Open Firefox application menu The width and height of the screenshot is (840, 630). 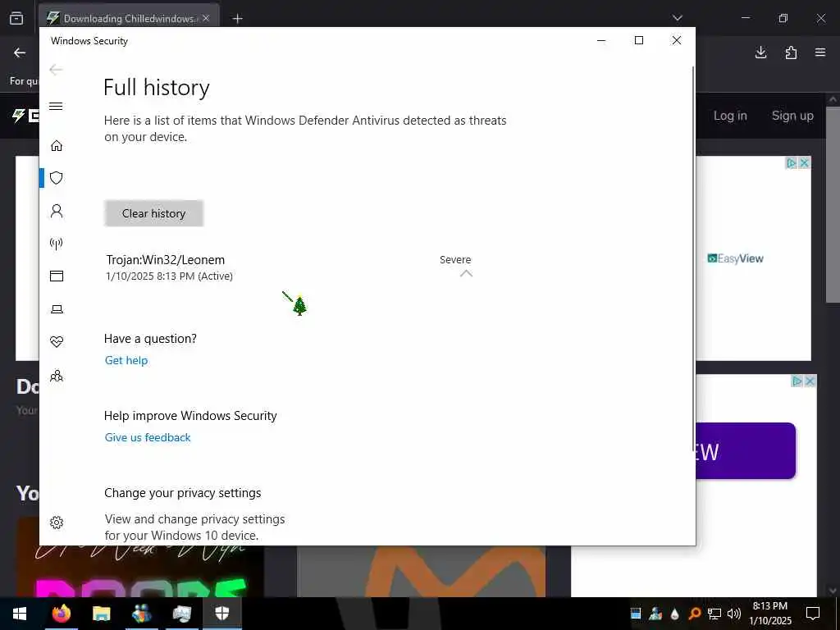tap(820, 52)
